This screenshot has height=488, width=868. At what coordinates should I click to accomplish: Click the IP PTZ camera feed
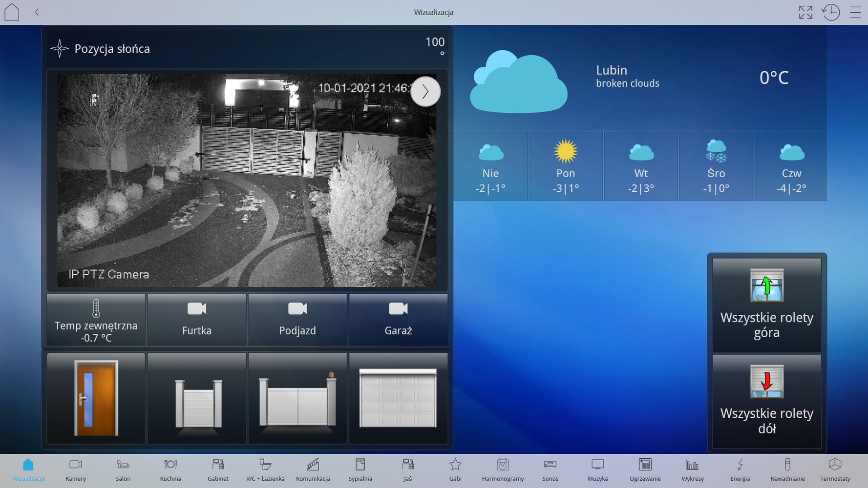tap(247, 181)
